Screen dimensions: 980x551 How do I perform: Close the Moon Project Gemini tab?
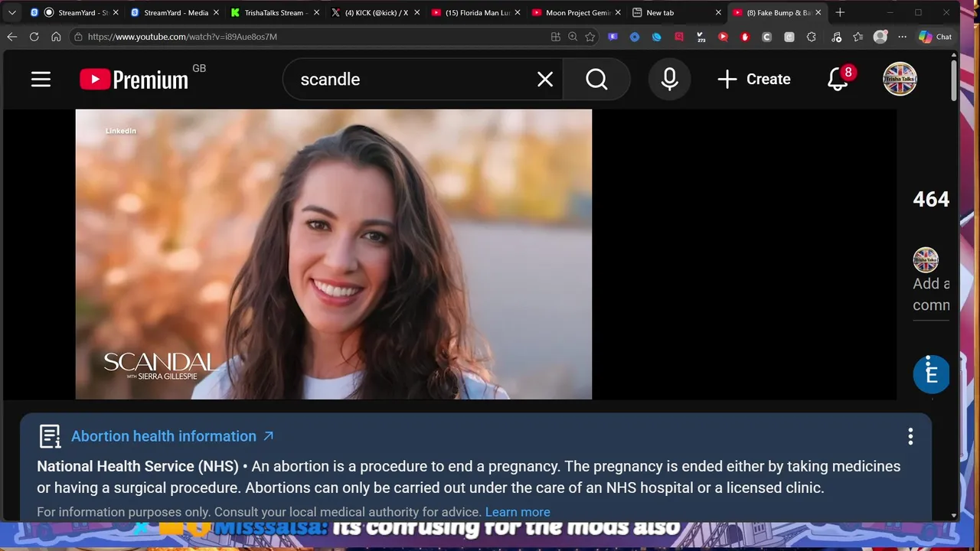[x=618, y=12]
